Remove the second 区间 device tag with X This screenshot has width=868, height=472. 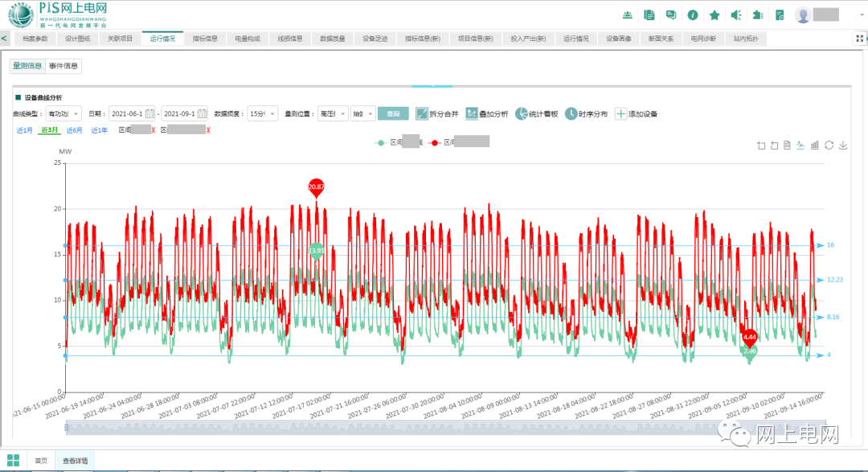click(x=208, y=130)
